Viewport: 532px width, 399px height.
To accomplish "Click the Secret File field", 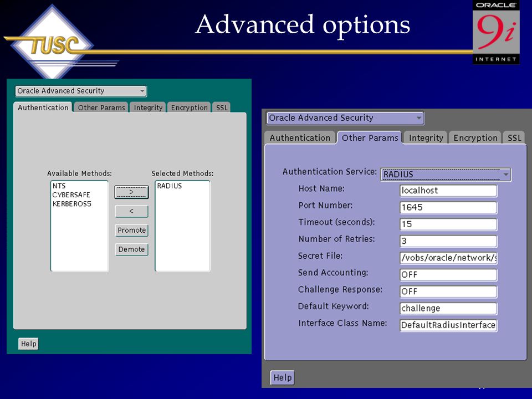I will [x=448, y=258].
